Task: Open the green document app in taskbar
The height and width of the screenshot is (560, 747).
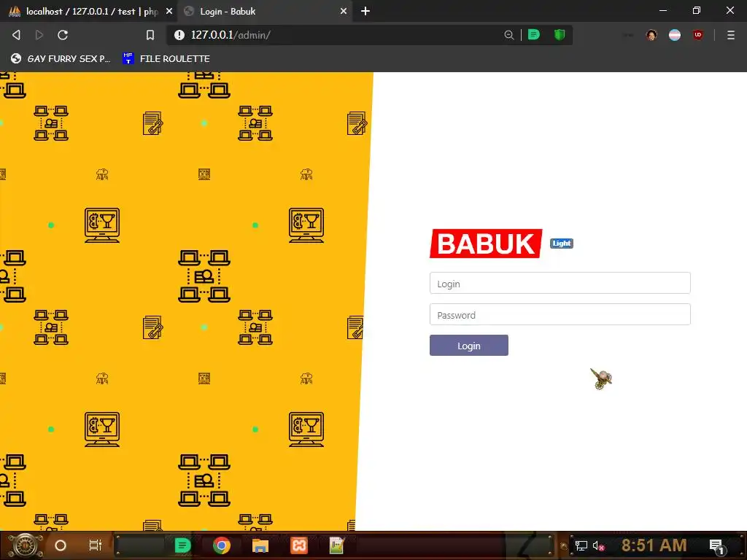Action: pyautogui.click(x=182, y=545)
